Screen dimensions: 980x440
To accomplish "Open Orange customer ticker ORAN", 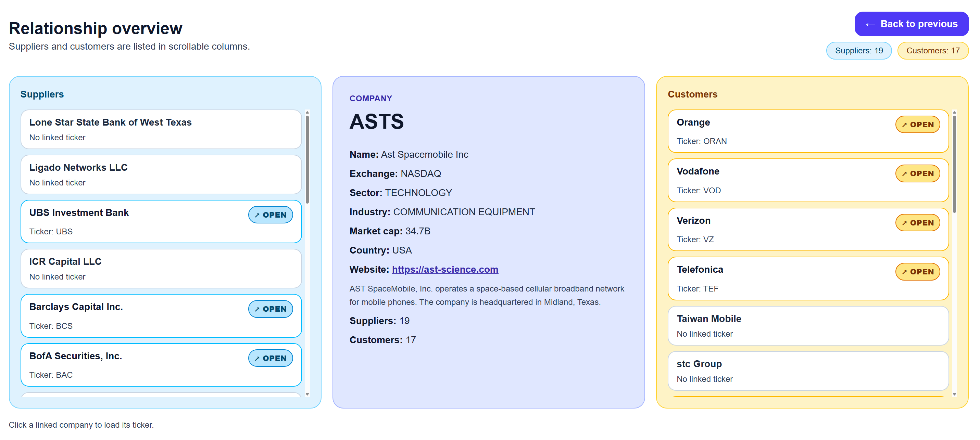I will [917, 124].
